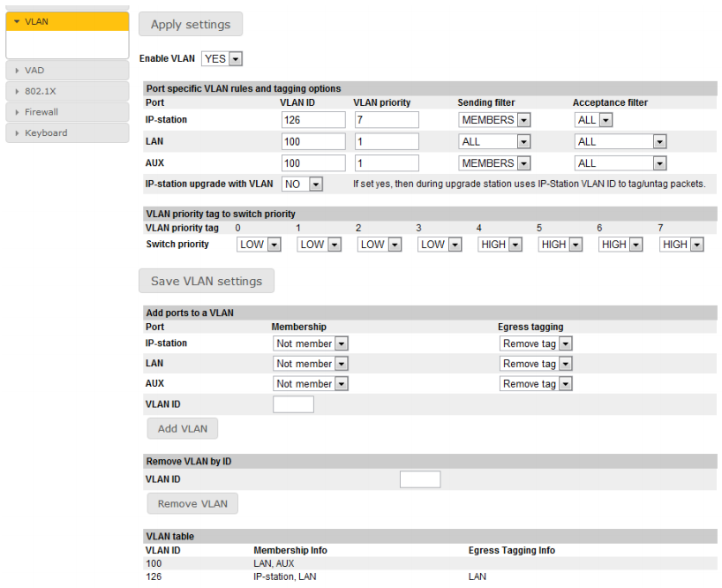Open IP-station Membership dropdown

[311, 343]
